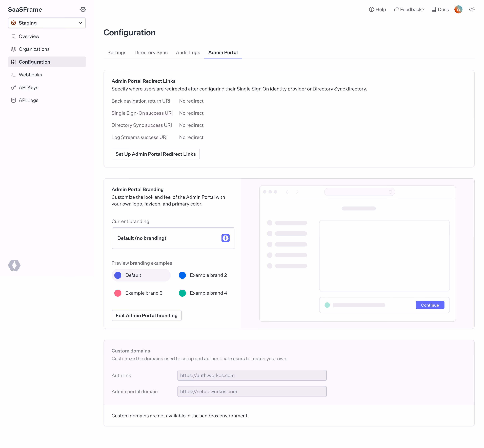Click the Webhooks terminal icon

pyautogui.click(x=14, y=75)
